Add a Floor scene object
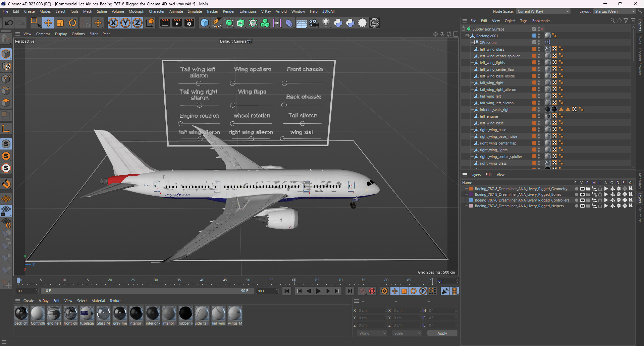 302,23
